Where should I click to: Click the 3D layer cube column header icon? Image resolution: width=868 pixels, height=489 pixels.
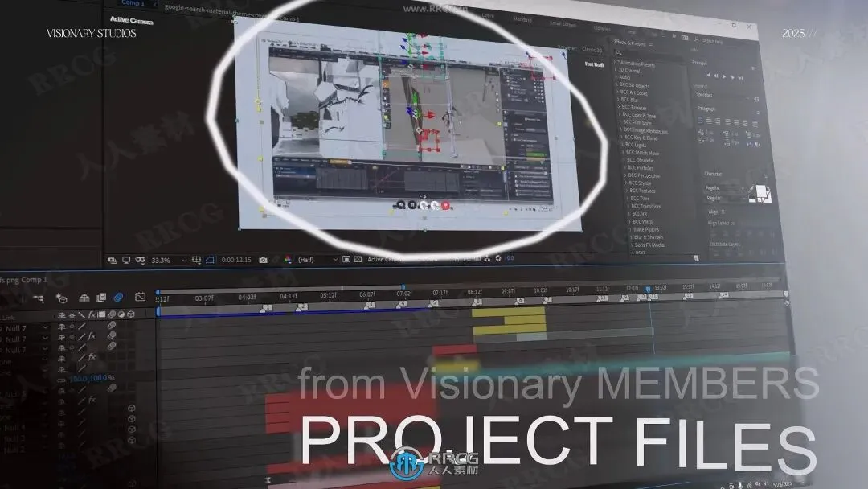[131, 314]
